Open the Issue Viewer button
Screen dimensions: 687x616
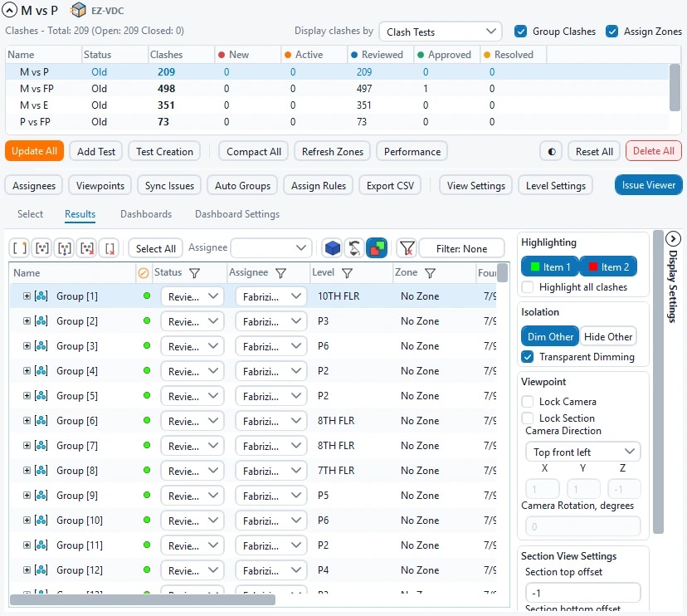[649, 185]
